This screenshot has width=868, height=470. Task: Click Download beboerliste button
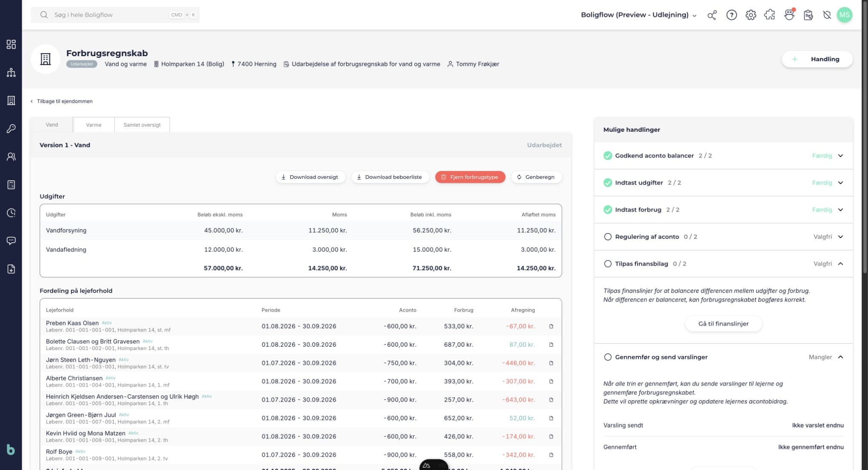click(x=390, y=177)
